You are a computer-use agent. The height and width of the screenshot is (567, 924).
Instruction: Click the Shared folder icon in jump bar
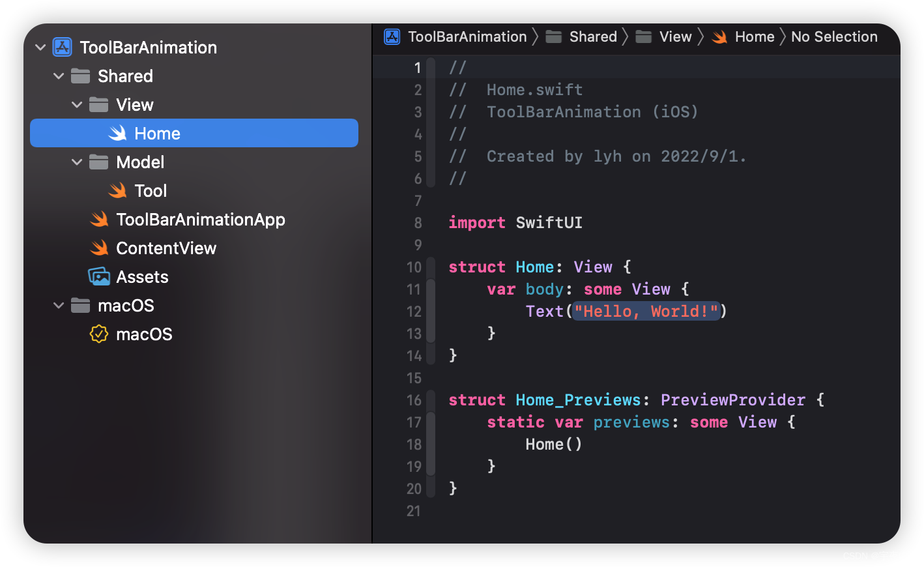554,36
